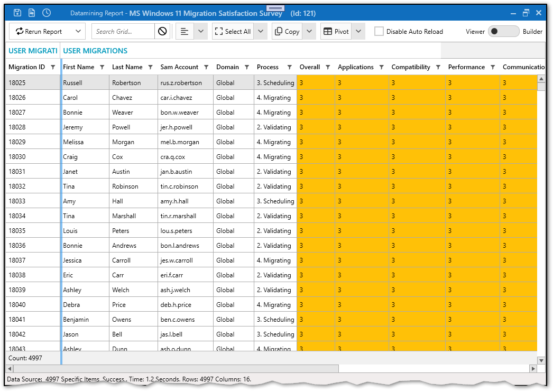This screenshot has height=392, width=553.
Task: Open the document icon in title bar
Action: [32, 13]
